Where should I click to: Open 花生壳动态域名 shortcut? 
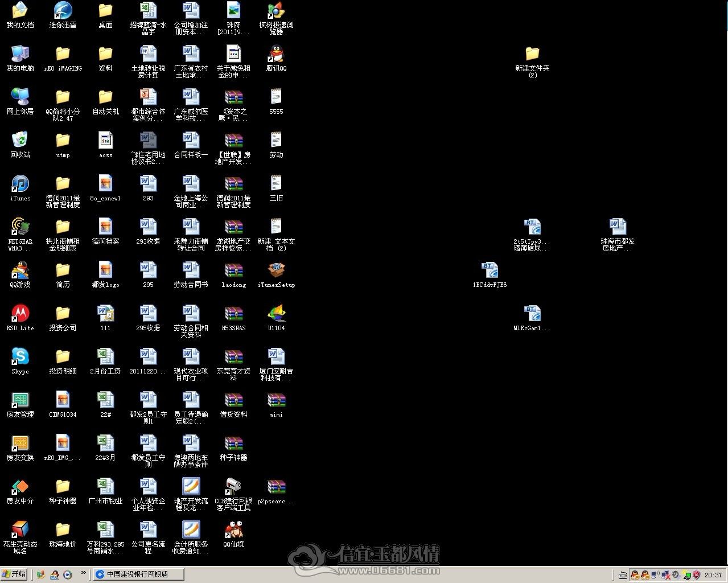click(20, 537)
